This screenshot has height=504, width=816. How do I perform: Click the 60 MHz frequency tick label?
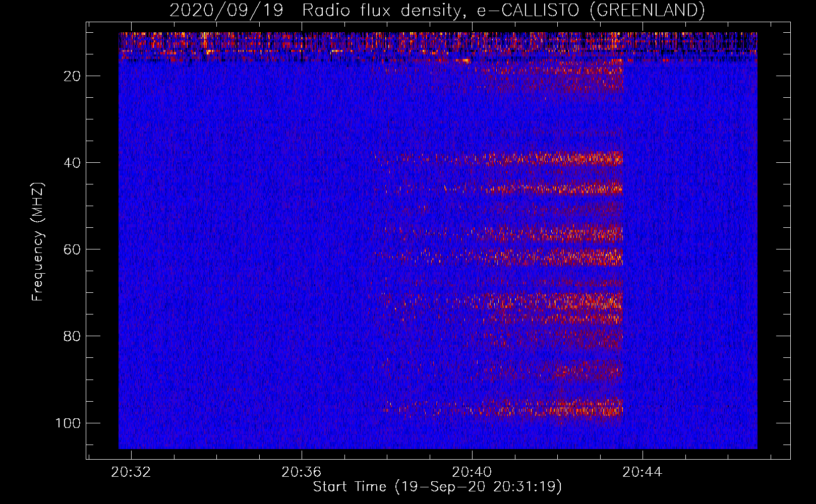click(x=72, y=249)
